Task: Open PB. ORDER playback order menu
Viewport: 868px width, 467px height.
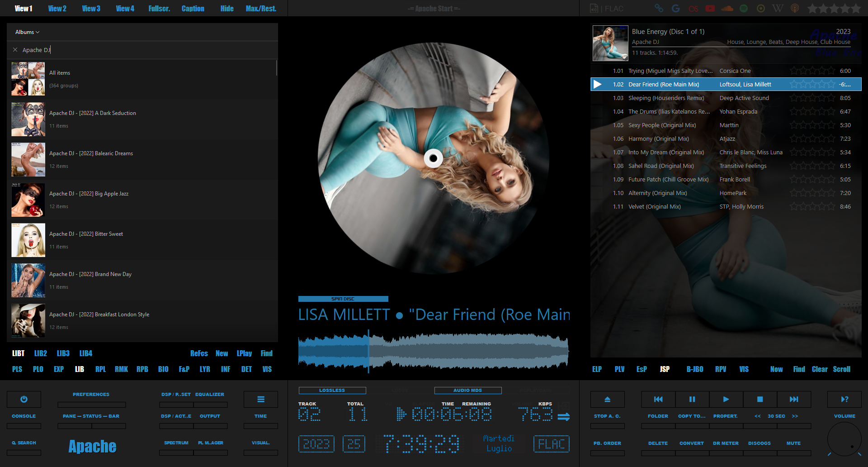Action: (x=607, y=443)
